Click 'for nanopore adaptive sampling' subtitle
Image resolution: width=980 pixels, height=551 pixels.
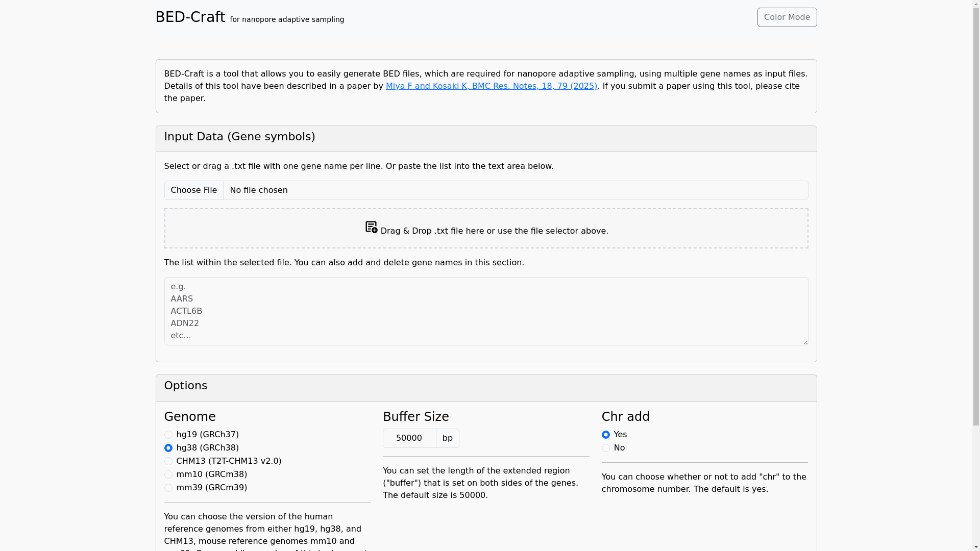point(287,20)
